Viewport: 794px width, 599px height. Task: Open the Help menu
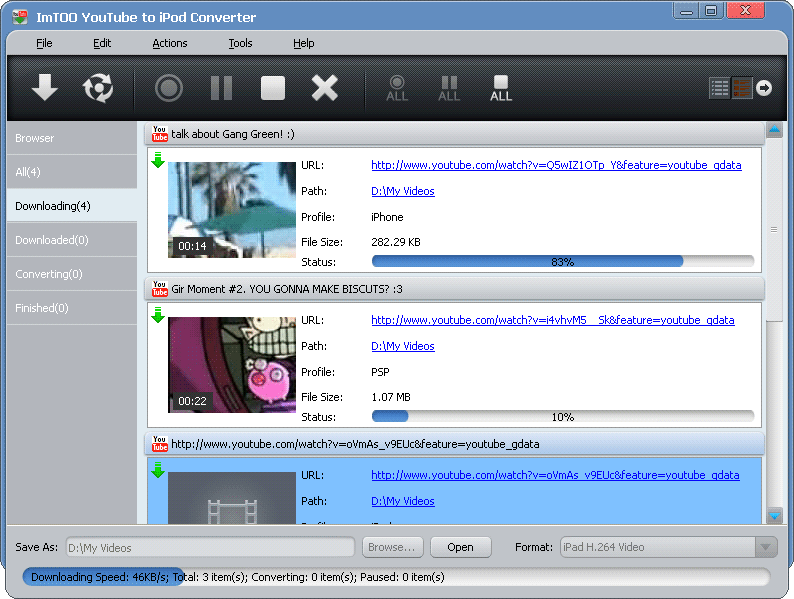pos(303,43)
